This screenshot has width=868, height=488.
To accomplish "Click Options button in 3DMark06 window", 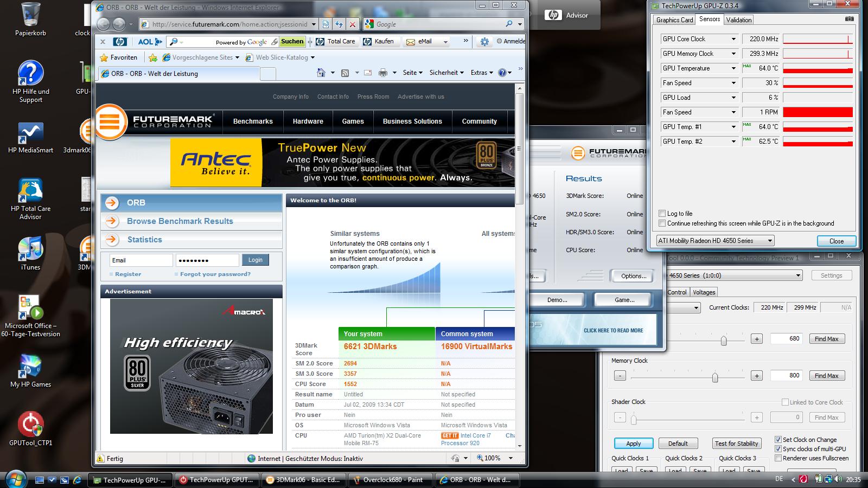I will 634,276.
